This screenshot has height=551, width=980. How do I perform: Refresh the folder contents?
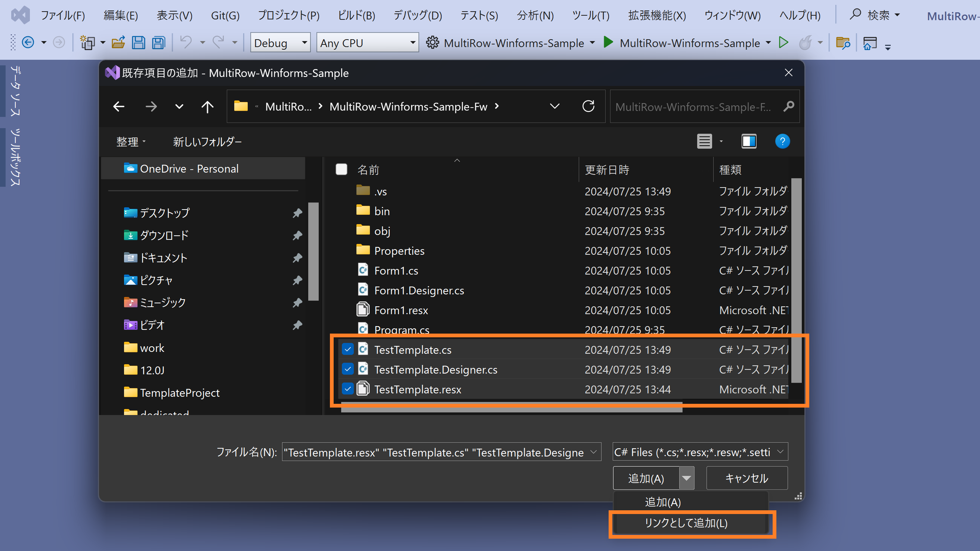click(588, 106)
